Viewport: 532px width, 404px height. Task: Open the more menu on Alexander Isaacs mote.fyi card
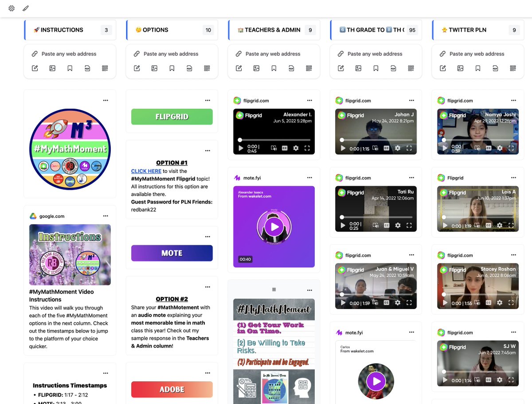tap(309, 177)
